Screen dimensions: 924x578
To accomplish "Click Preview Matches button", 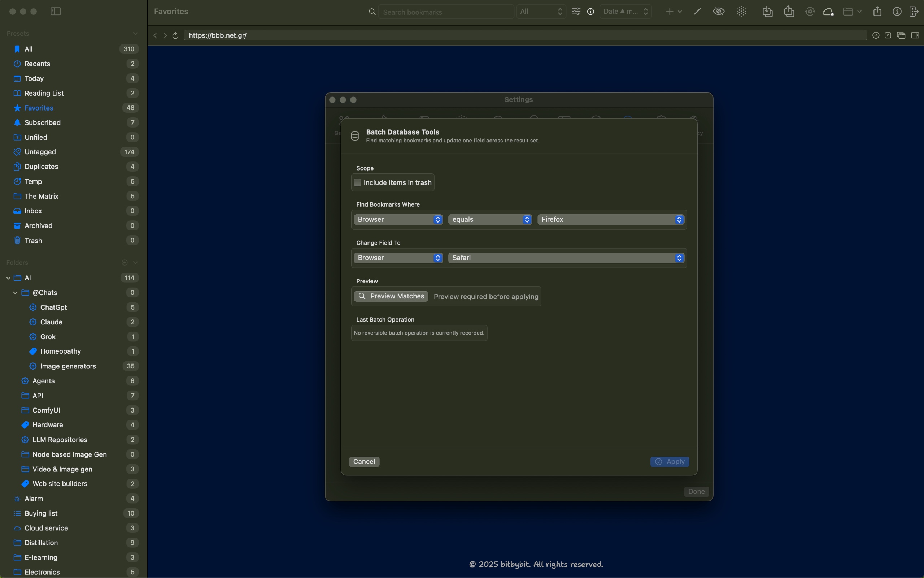I will 391,296.
